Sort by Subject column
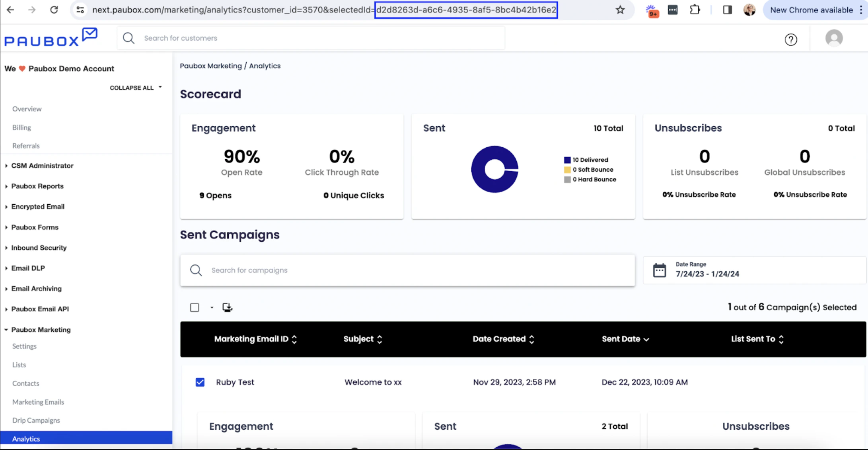Screen dimensions: 868x450 363,339
